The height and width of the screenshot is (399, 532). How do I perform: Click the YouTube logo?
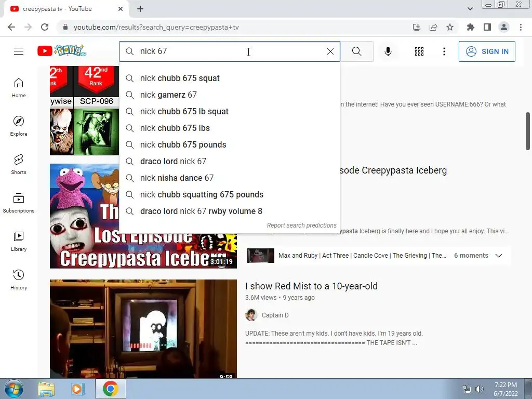click(62, 51)
